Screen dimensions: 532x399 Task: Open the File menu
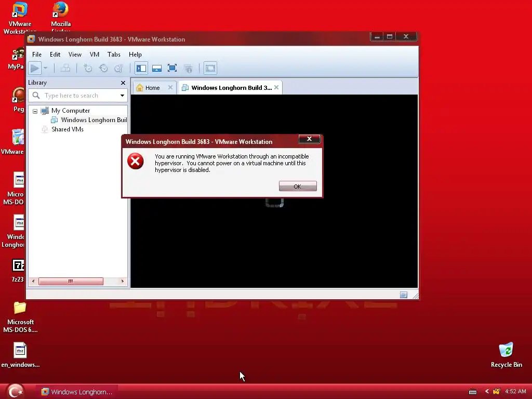37,54
